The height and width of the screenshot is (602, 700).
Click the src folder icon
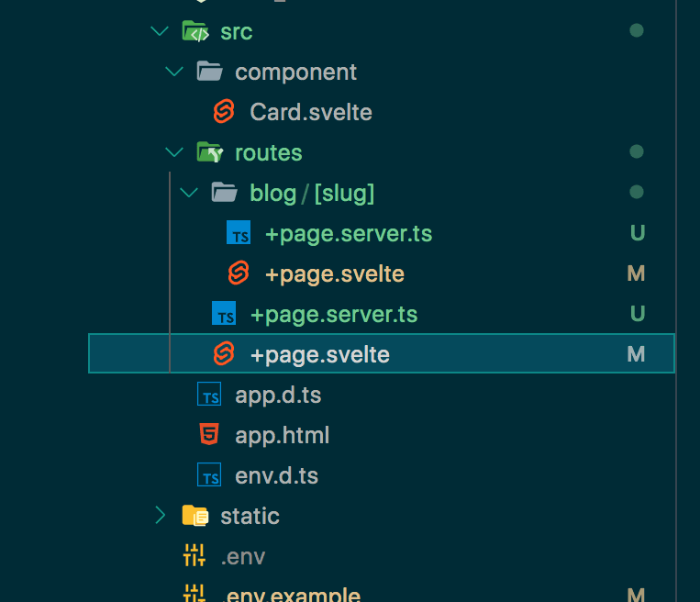pyautogui.click(x=195, y=32)
